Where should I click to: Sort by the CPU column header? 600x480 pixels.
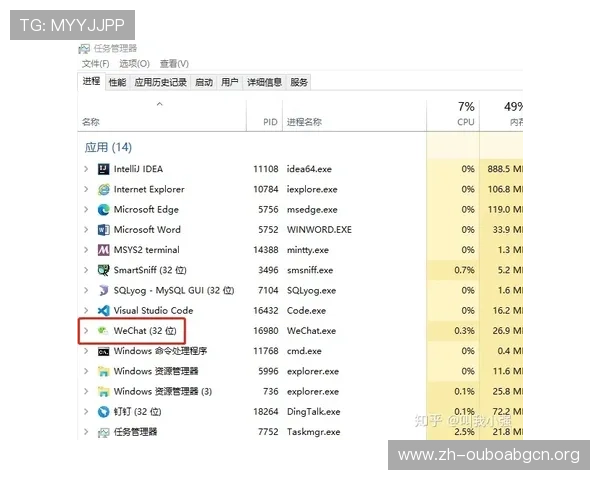[x=453, y=116]
